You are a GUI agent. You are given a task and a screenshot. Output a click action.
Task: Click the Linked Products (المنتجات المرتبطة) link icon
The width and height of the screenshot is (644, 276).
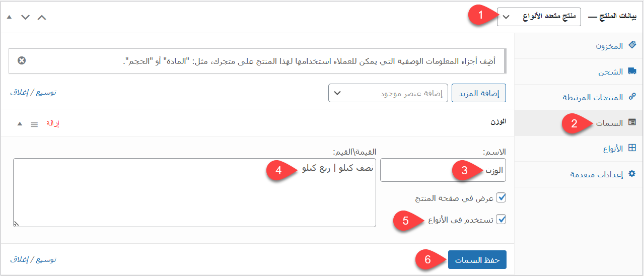coord(632,97)
